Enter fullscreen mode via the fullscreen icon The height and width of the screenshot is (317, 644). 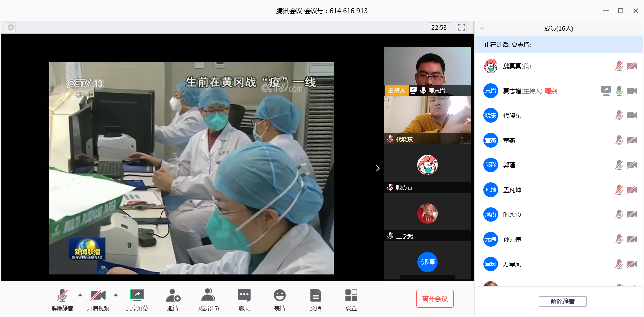tap(462, 27)
